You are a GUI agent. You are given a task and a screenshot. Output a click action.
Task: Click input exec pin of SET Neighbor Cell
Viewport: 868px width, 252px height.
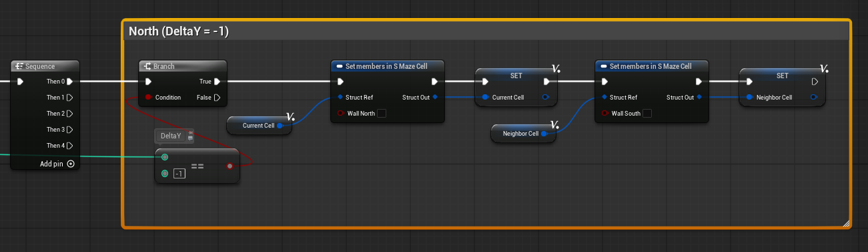(749, 82)
